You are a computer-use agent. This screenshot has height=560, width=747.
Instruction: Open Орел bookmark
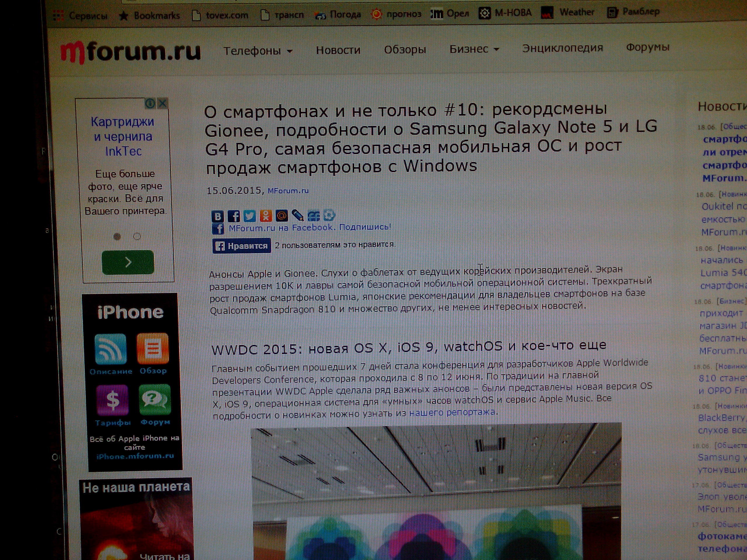coord(449,13)
